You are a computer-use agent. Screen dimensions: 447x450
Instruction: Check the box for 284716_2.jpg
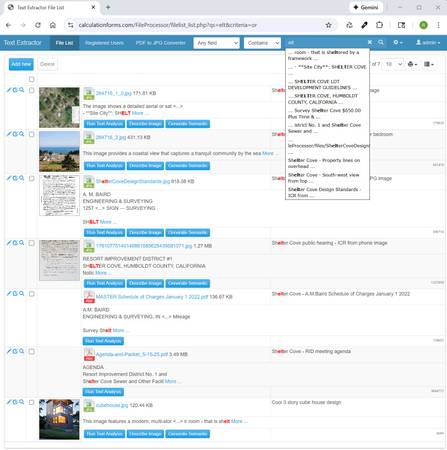click(x=31, y=134)
